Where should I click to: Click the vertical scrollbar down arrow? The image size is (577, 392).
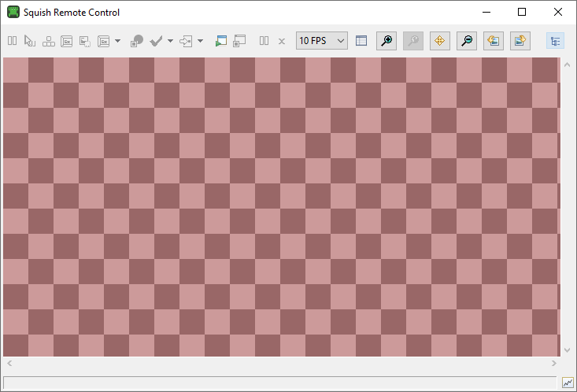click(x=567, y=350)
